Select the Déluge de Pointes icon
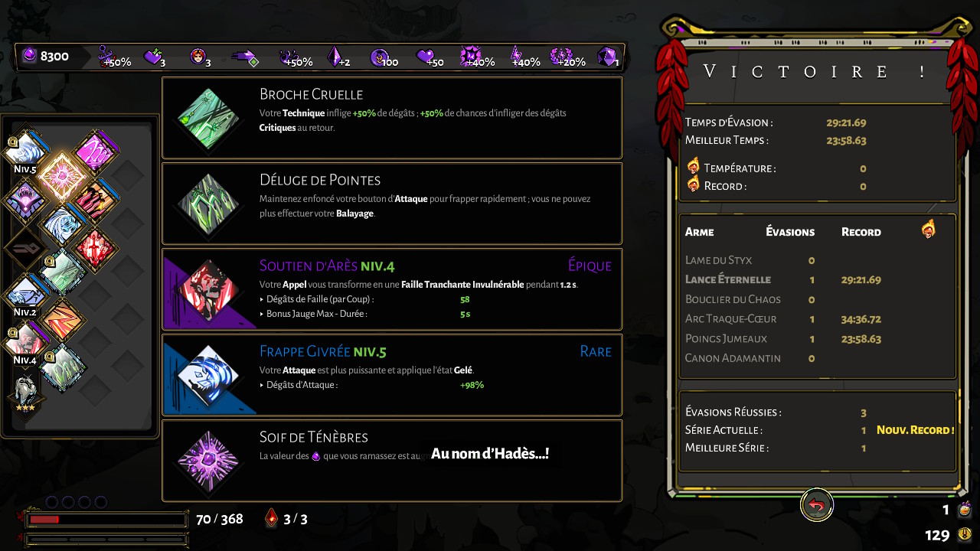The height and width of the screenshot is (551, 980). point(208,204)
